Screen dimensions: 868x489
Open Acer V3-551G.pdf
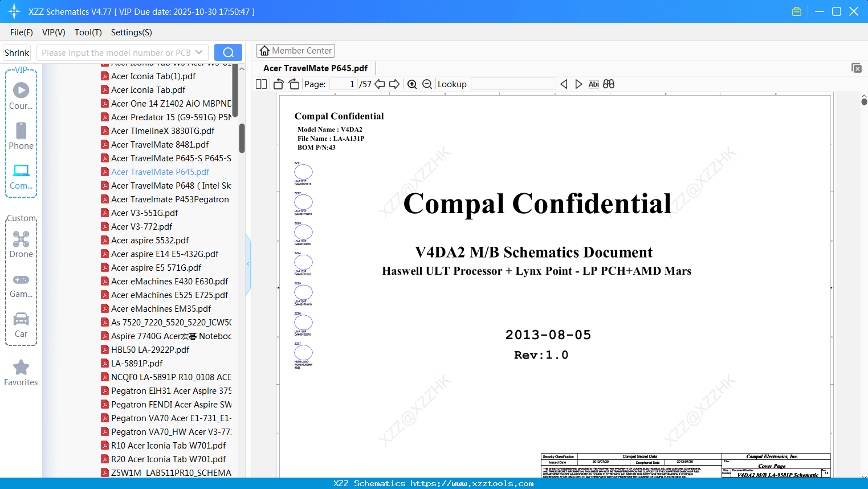140,213
